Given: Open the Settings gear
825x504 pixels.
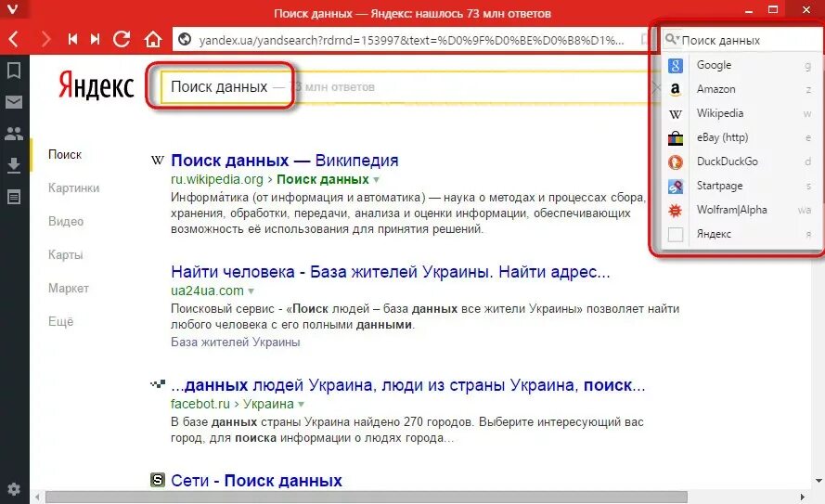Looking at the screenshot, I should tap(14, 489).
